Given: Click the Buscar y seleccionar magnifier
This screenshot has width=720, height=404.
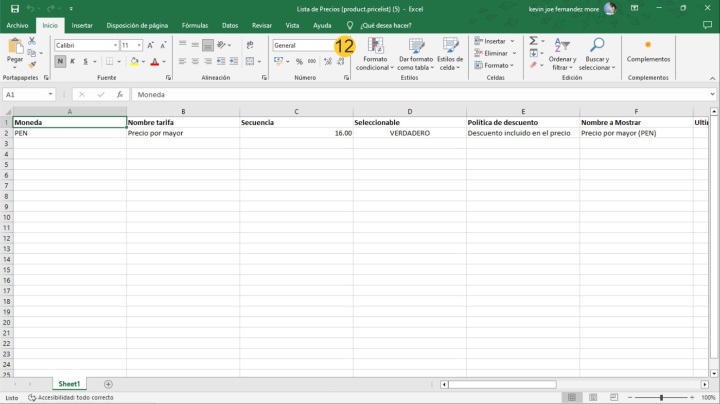Looking at the screenshot, I should click(x=597, y=54).
